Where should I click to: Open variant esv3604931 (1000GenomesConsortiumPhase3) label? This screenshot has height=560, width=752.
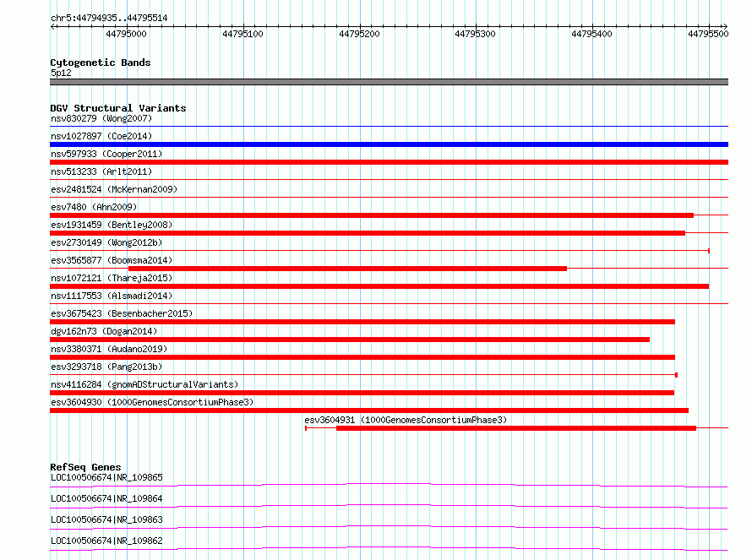406,420
